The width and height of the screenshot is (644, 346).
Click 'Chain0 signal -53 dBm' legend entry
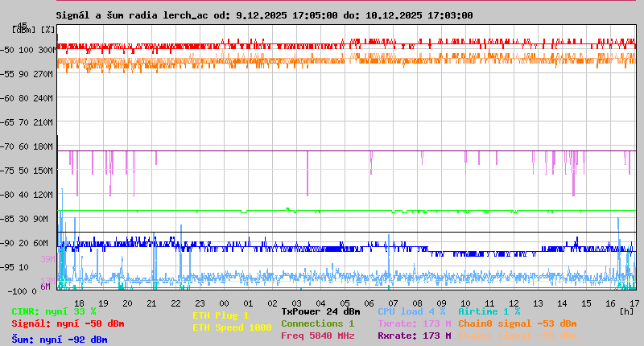[x=518, y=323]
